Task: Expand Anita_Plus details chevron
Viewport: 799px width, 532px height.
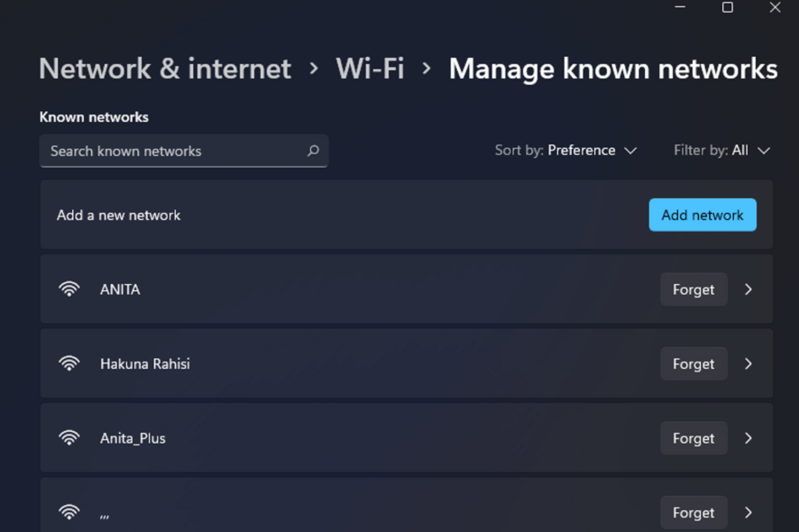Action: pyautogui.click(x=748, y=437)
